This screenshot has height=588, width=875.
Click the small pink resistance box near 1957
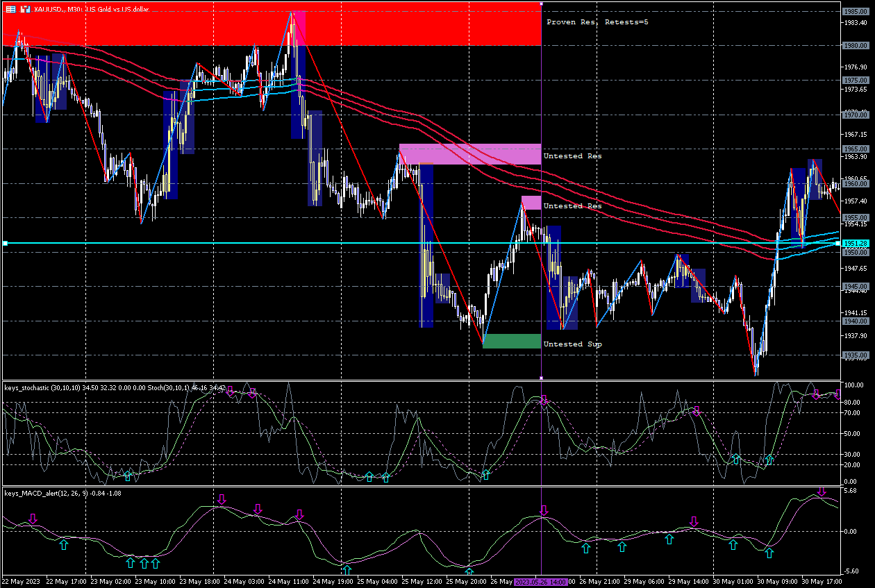(x=531, y=203)
